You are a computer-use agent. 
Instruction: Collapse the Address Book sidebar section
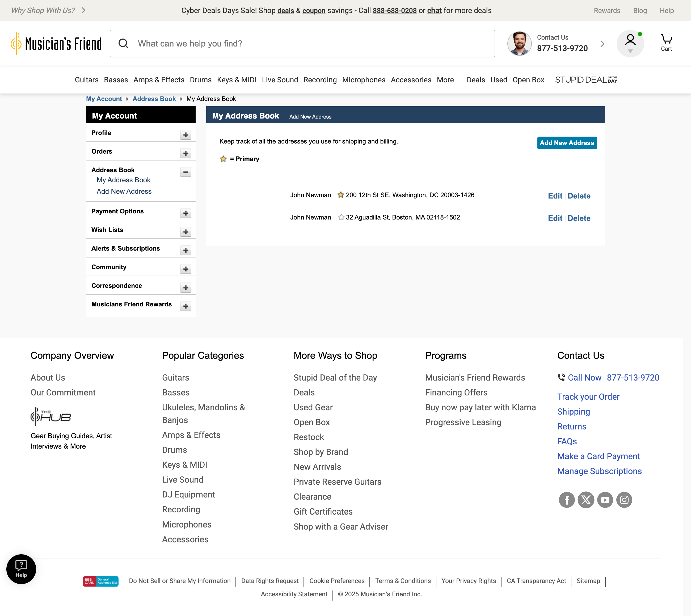[186, 172]
